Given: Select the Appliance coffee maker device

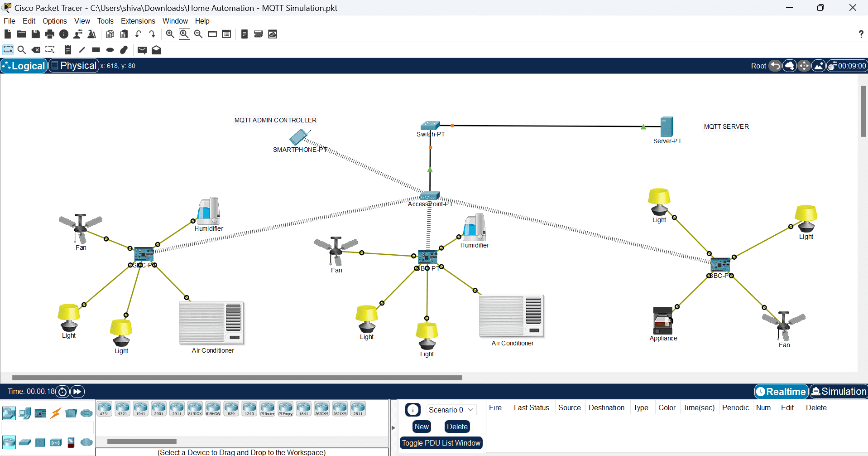Looking at the screenshot, I should [x=663, y=320].
